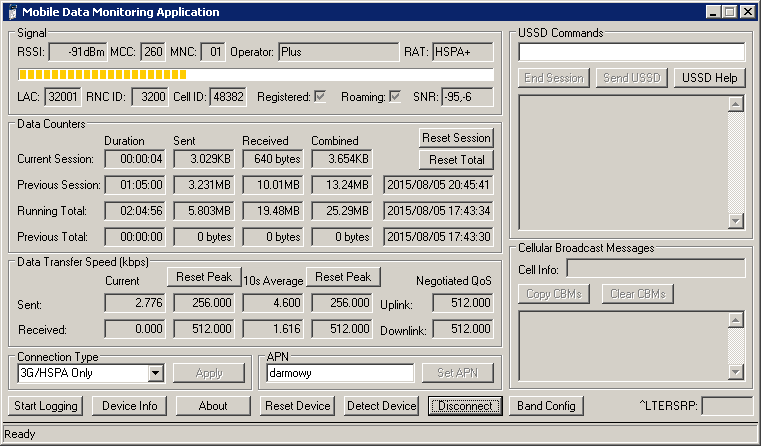
Task: Click the RNC ID value 3200
Action: coord(150,97)
